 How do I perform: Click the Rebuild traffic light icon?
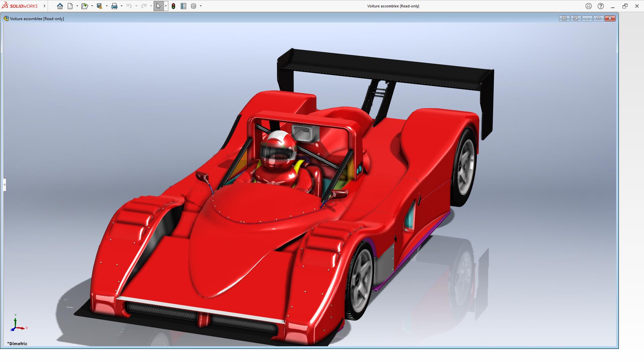pos(173,6)
